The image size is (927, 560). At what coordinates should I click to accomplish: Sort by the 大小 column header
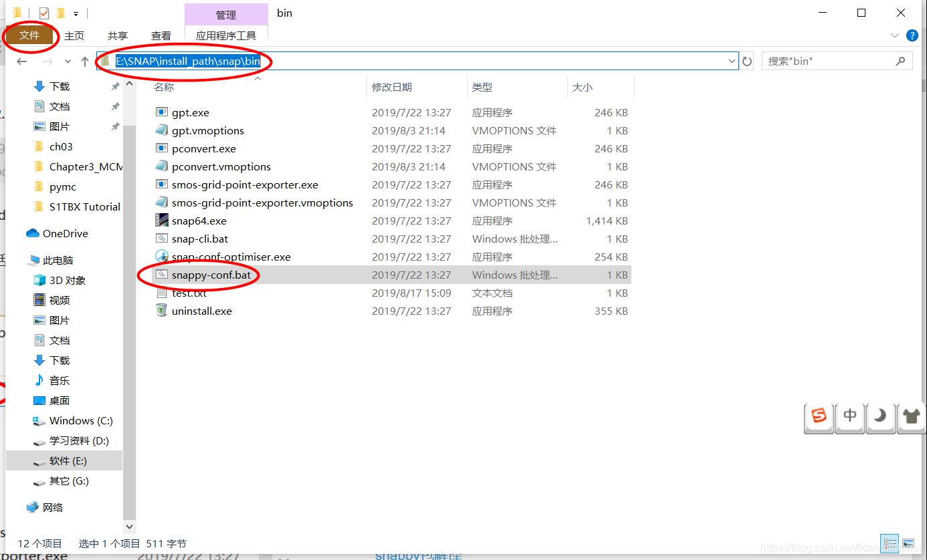[x=583, y=87]
